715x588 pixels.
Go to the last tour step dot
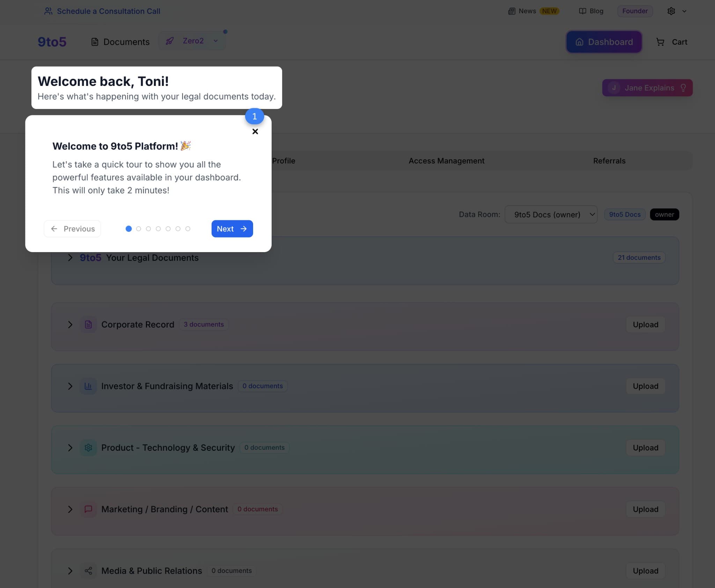point(188,229)
